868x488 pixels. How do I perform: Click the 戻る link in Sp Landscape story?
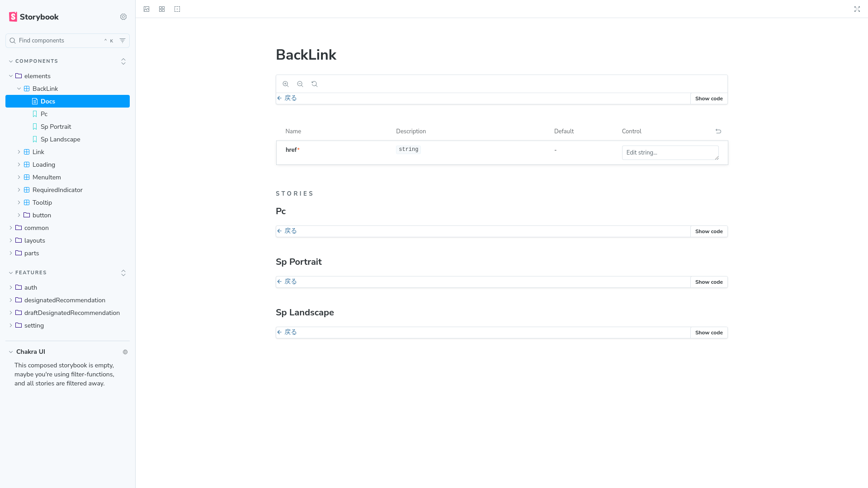pos(287,332)
